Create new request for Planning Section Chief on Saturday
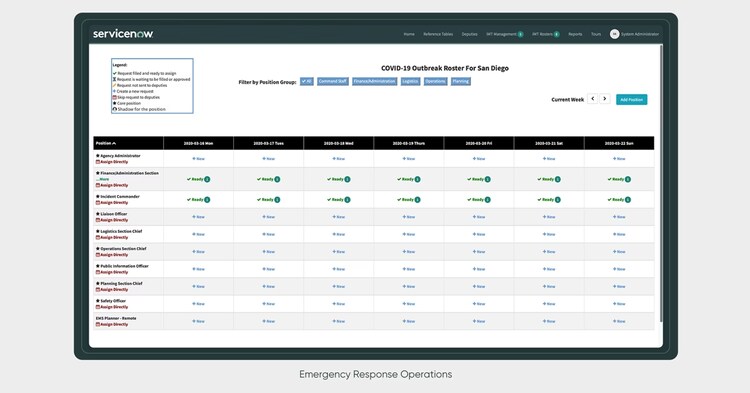 (x=549, y=286)
